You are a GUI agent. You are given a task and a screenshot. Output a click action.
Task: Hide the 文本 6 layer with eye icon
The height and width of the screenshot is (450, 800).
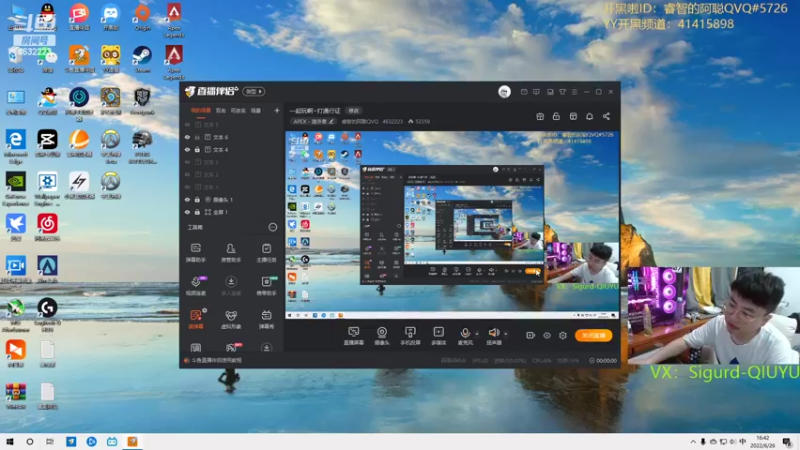coord(187,137)
